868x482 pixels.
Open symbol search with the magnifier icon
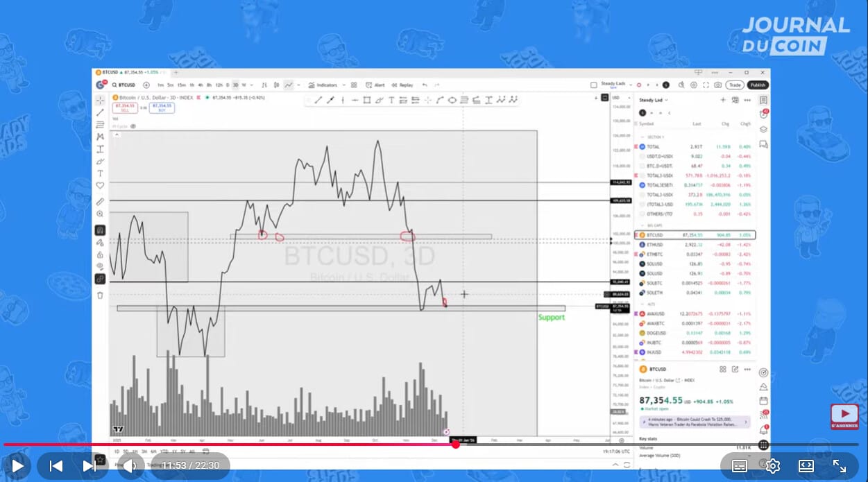115,85
